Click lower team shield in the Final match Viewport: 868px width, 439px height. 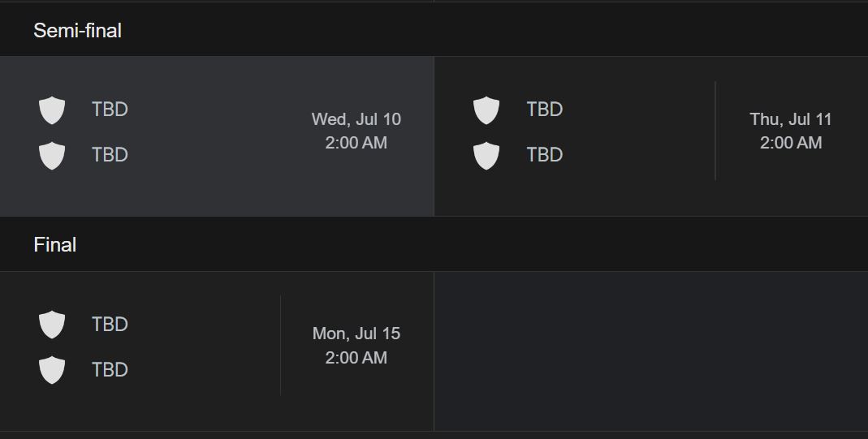(52, 370)
